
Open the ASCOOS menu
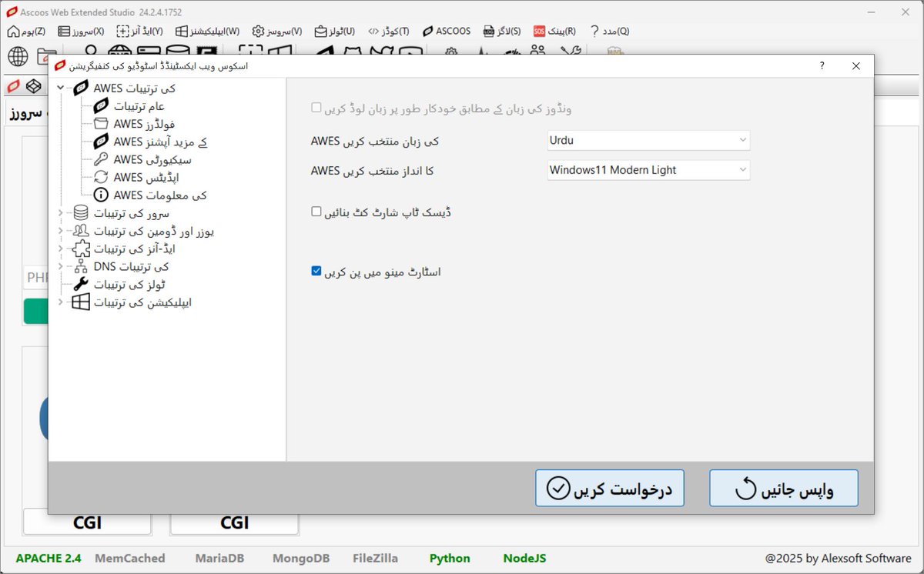[x=447, y=32]
